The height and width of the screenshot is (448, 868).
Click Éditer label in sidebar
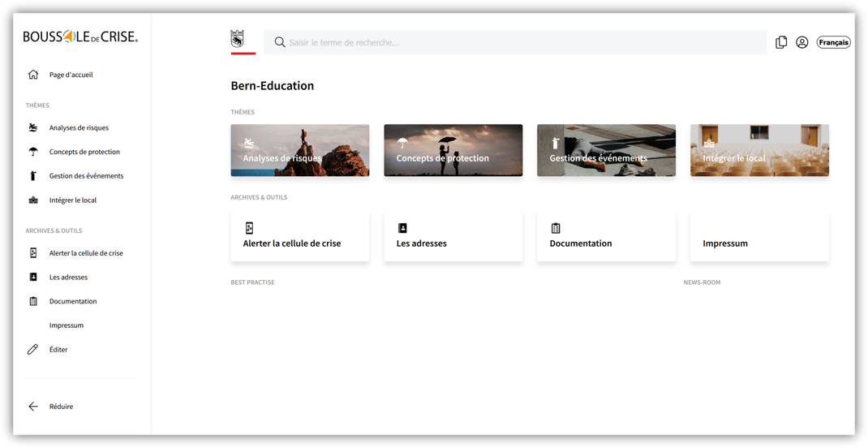pyautogui.click(x=58, y=350)
